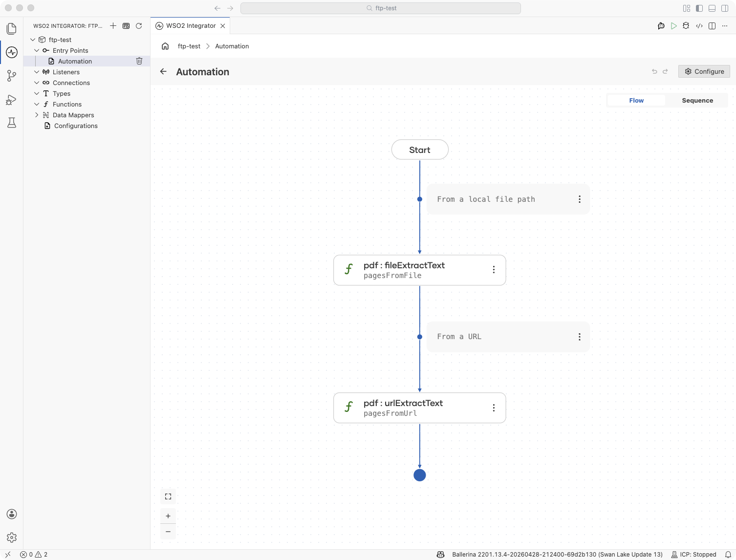The image size is (736, 560).
Task: Open menu for fileExtractText node
Action: 494,270
